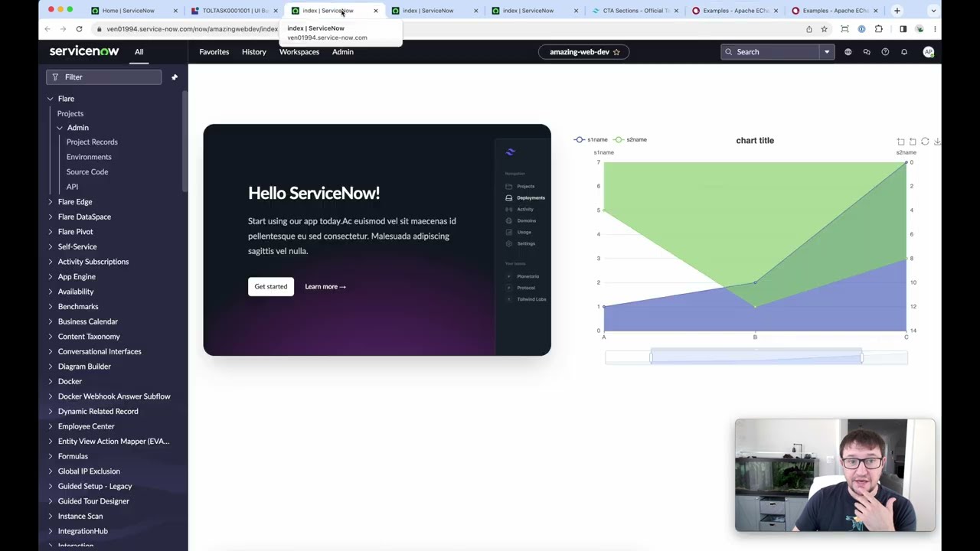
Task: Expand the Instance Scan module
Action: (x=50, y=516)
